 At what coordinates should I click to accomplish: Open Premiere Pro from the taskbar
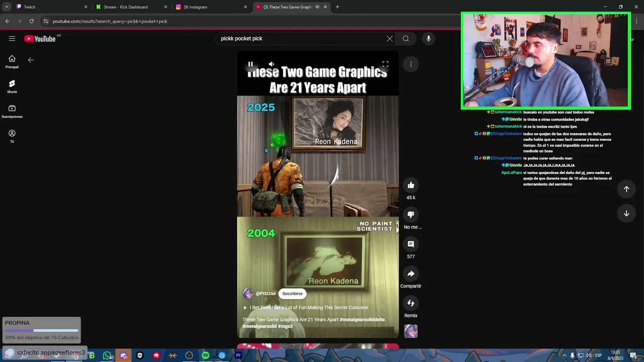click(238, 355)
